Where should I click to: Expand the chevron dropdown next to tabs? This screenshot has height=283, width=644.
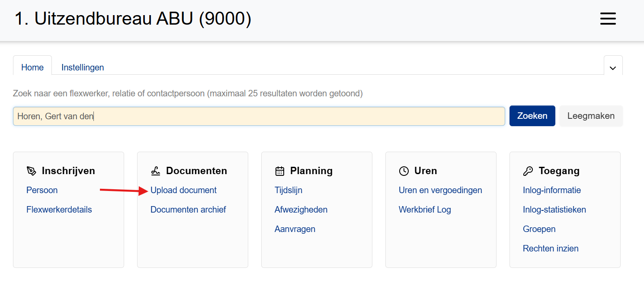pyautogui.click(x=613, y=68)
